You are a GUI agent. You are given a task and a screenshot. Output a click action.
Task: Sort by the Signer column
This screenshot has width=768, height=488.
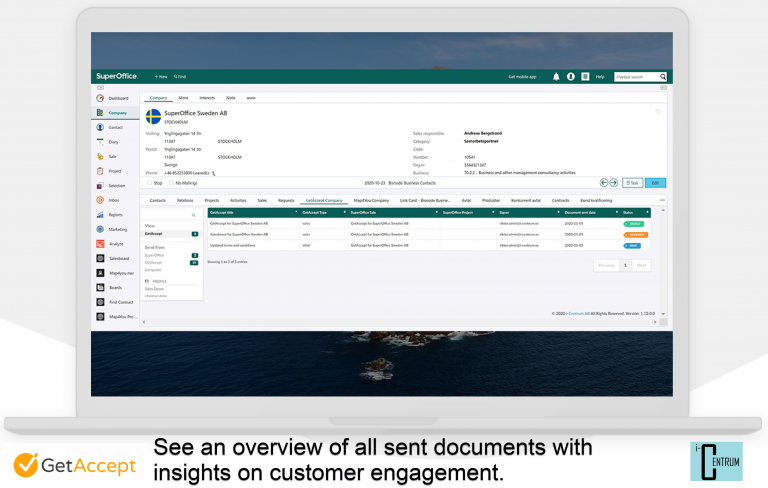tap(558, 212)
